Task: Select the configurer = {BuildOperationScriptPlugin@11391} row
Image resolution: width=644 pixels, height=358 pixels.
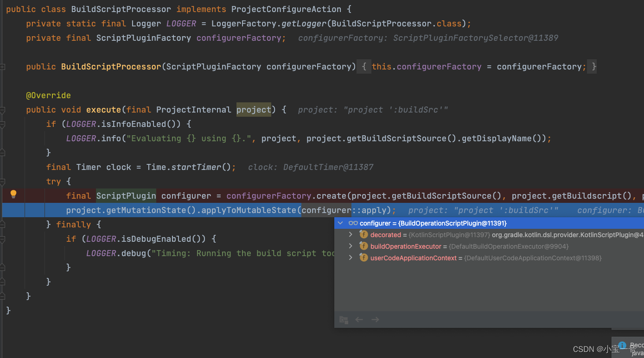Action: click(x=489, y=223)
